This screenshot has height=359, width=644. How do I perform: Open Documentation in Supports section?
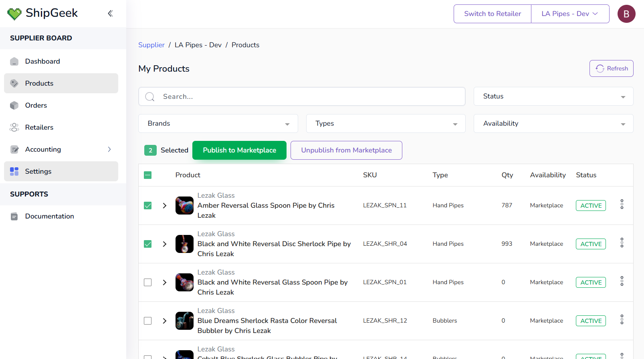(61, 216)
